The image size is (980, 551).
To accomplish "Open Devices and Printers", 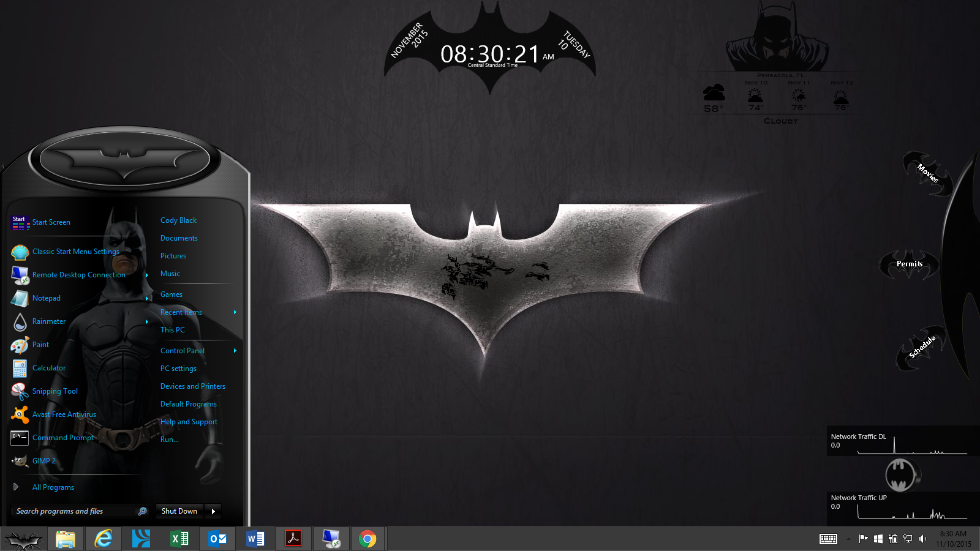I will [x=192, y=386].
